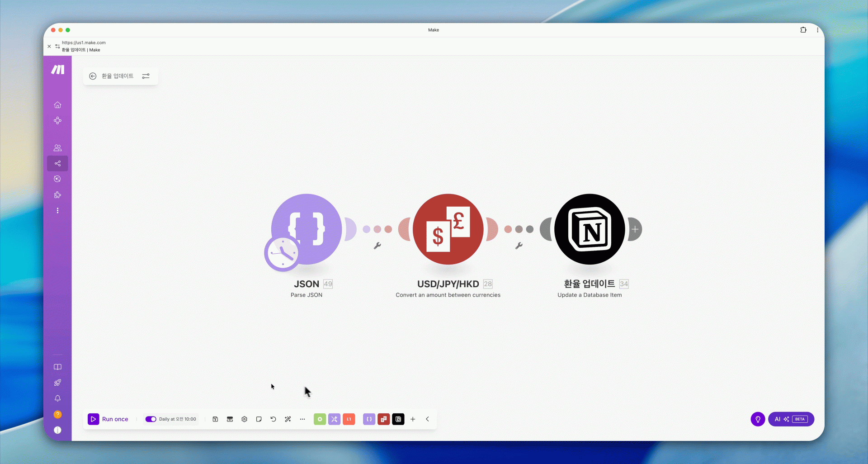
Task: Click the Run once button
Action: [x=108, y=419]
